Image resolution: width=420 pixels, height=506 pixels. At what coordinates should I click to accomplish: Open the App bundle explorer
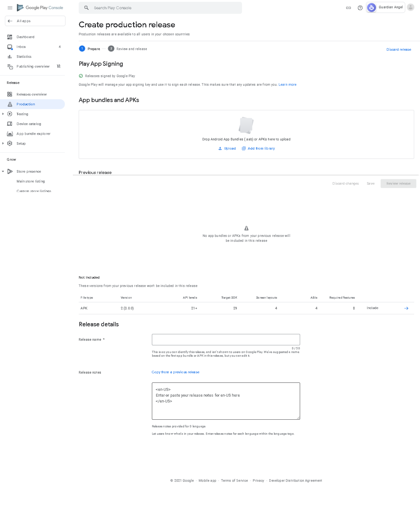pos(33,133)
